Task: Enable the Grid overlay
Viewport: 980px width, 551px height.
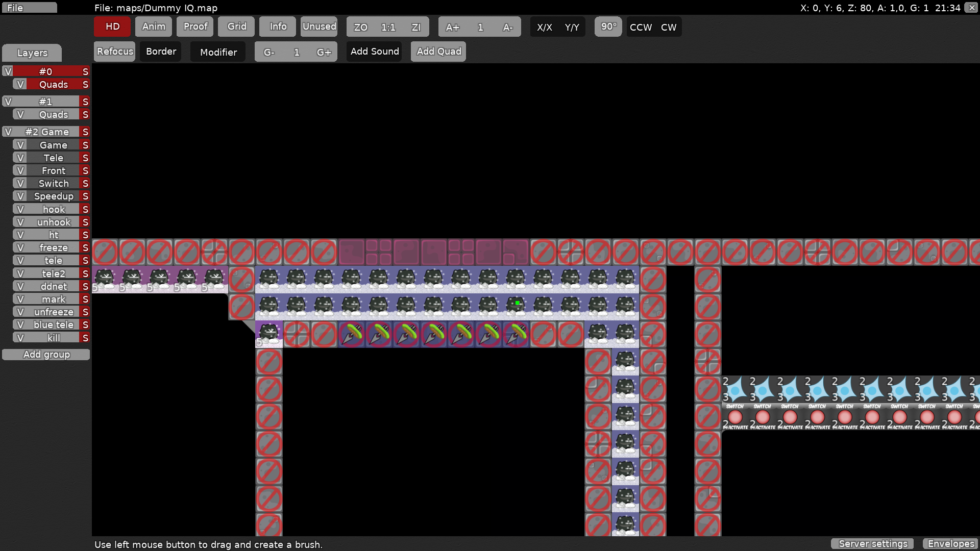Action: point(236,27)
